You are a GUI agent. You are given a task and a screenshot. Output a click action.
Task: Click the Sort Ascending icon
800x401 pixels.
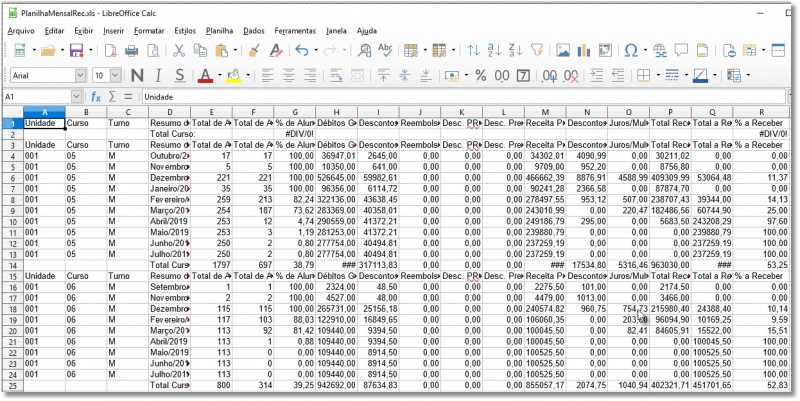coord(494,50)
